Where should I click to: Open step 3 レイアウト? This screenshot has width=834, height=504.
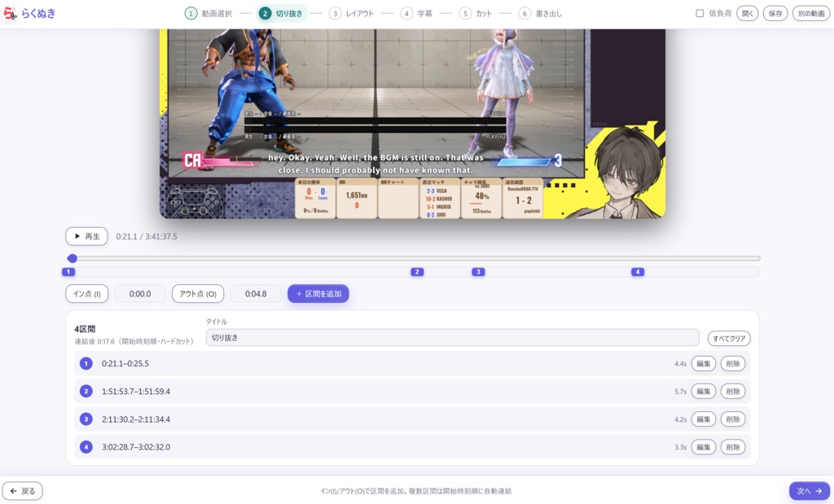click(352, 13)
